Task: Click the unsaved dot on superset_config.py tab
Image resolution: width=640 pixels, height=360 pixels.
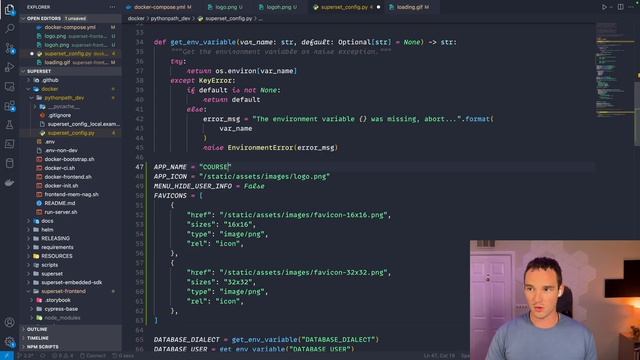Action: (x=378, y=7)
